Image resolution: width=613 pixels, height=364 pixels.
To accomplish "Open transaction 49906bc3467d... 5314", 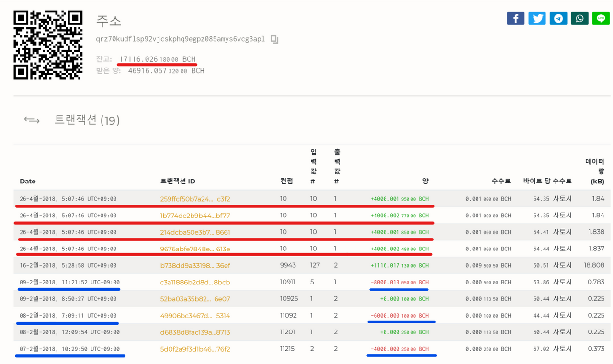I will pos(195,316).
